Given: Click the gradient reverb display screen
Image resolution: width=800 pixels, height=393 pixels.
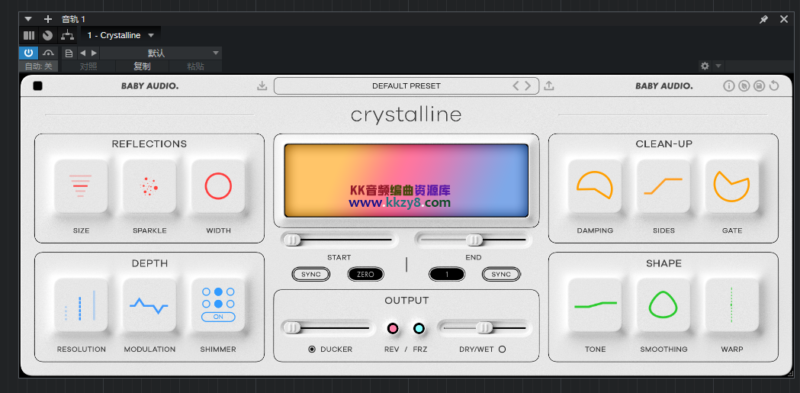Looking at the screenshot, I should [x=406, y=180].
